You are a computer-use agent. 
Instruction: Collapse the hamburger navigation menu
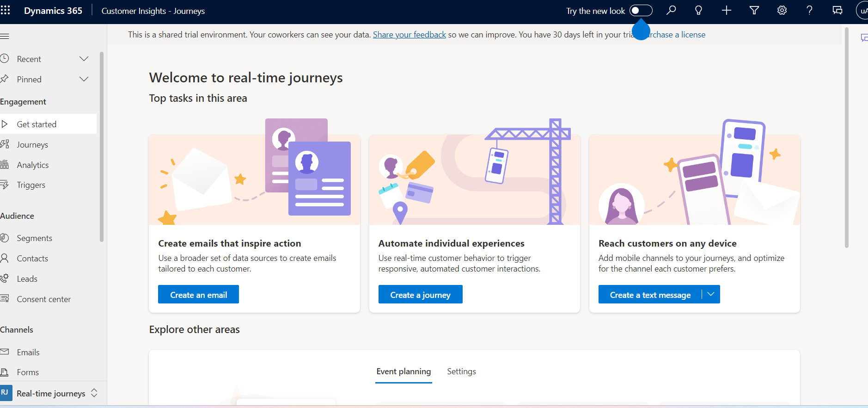(x=5, y=36)
